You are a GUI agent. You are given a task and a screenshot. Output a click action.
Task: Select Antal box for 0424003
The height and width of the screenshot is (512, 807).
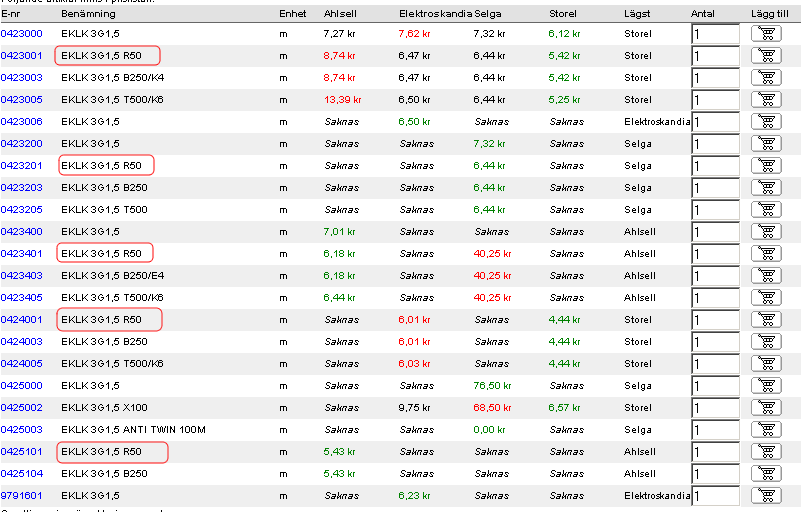[x=715, y=342]
